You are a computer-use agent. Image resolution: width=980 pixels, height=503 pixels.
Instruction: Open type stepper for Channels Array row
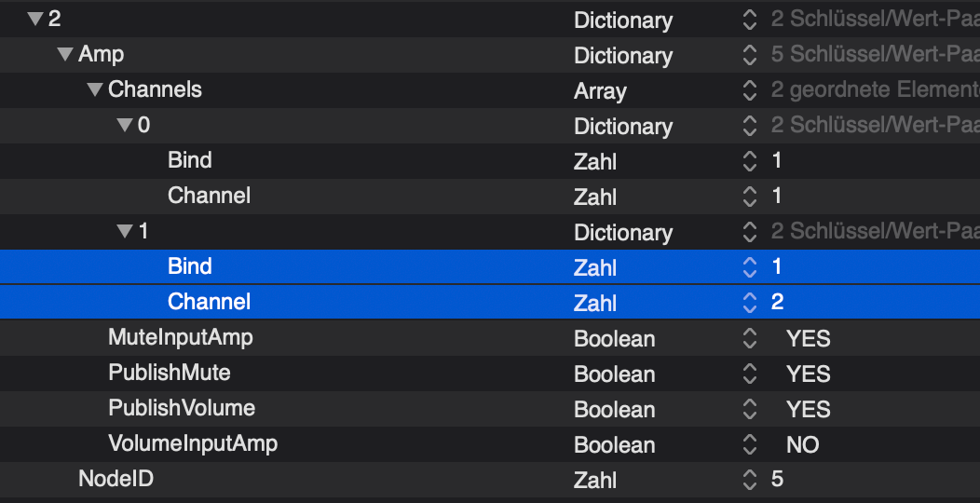click(749, 91)
